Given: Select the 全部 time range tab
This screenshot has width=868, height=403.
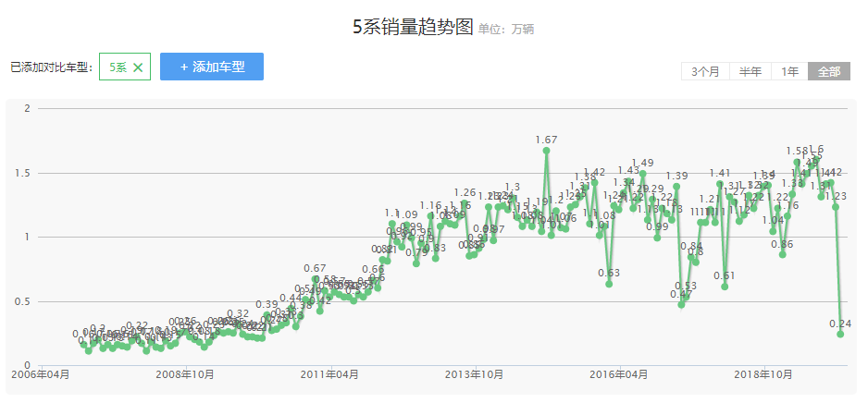Looking at the screenshot, I should pyautogui.click(x=828, y=72).
